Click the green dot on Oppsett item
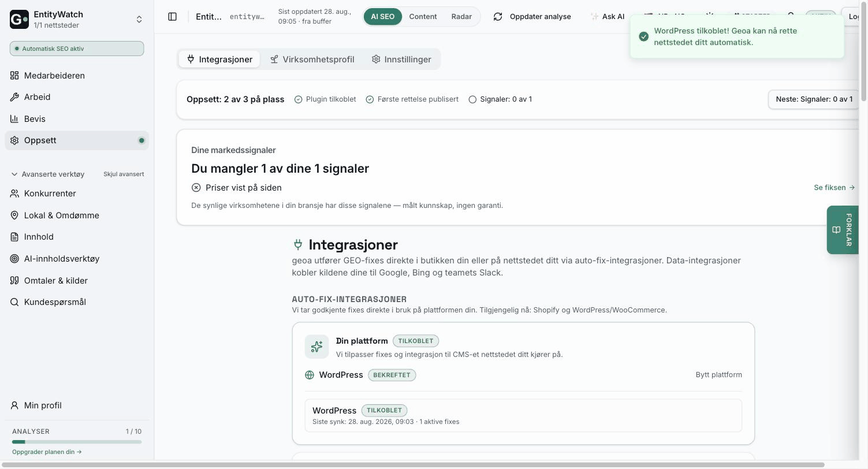868x469 pixels. pos(141,140)
